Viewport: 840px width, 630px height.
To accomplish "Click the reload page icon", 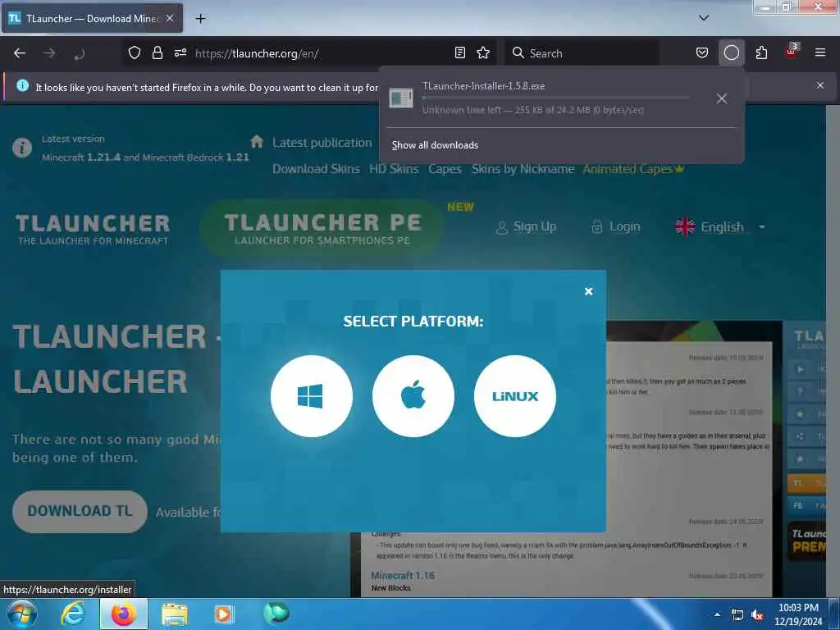I will coord(80,53).
